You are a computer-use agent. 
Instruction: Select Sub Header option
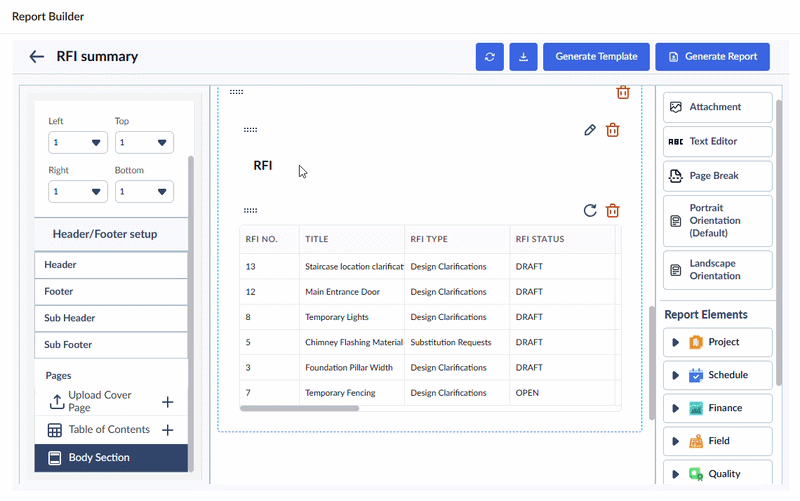pyautogui.click(x=111, y=318)
